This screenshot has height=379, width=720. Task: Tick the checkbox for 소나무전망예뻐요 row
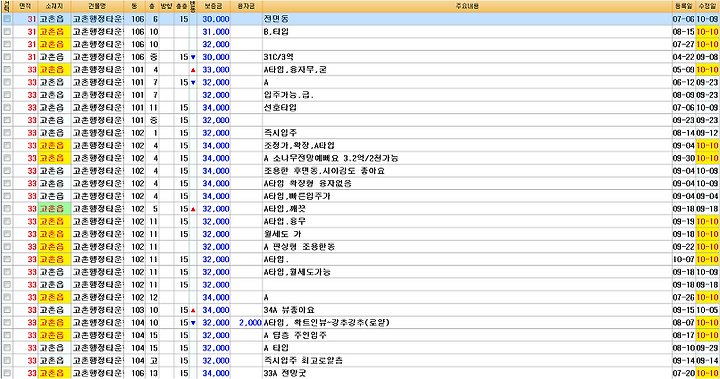click(7, 158)
